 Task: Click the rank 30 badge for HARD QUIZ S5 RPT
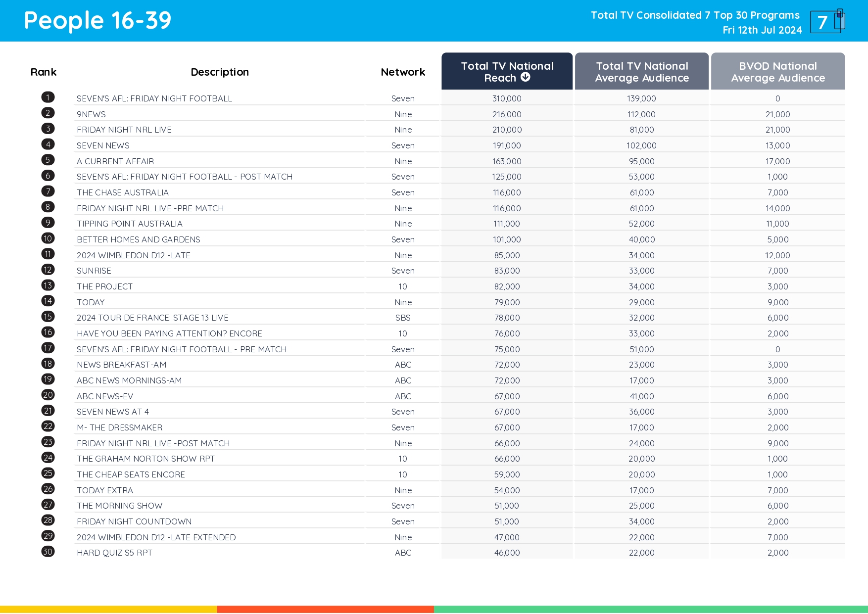tap(48, 551)
